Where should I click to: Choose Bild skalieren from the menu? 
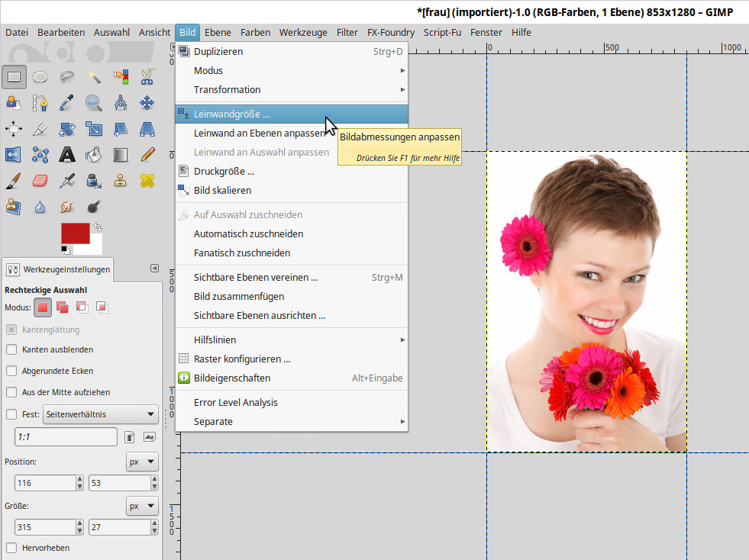pos(222,190)
